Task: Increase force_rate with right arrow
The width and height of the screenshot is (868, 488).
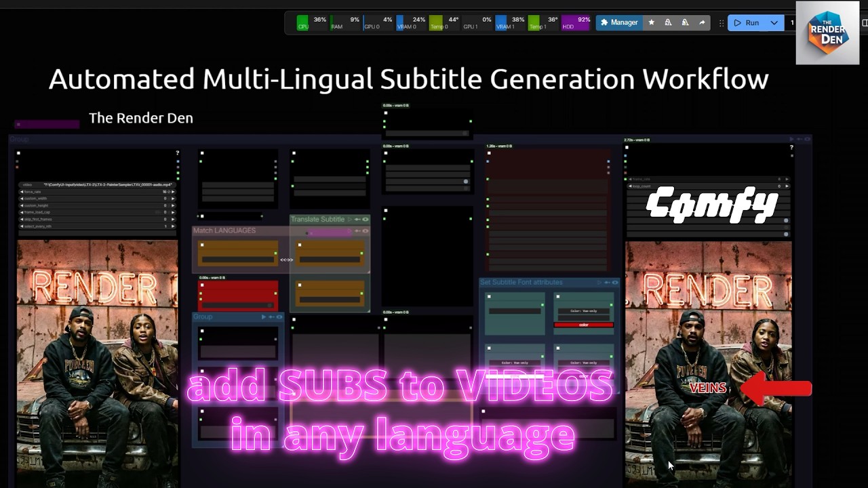Action: [x=172, y=192]
